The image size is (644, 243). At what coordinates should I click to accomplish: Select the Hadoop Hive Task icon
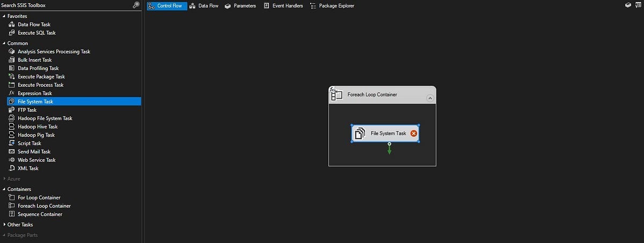(x=12, y=126)
